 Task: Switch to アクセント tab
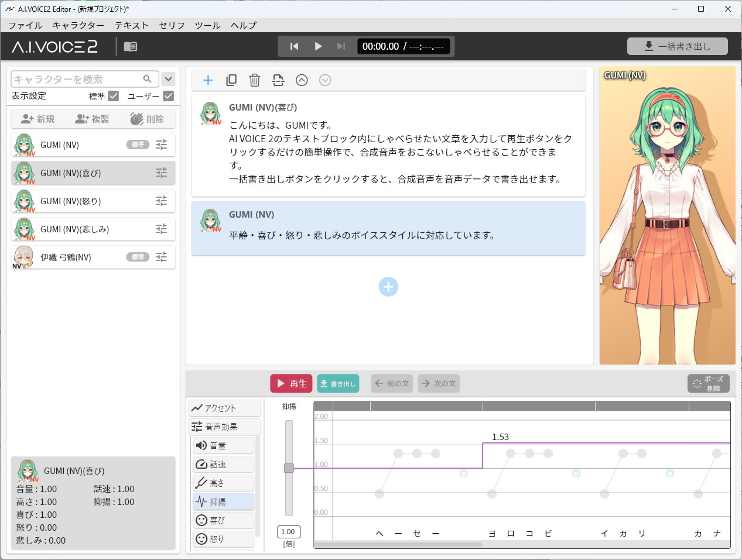coord(225,408)
